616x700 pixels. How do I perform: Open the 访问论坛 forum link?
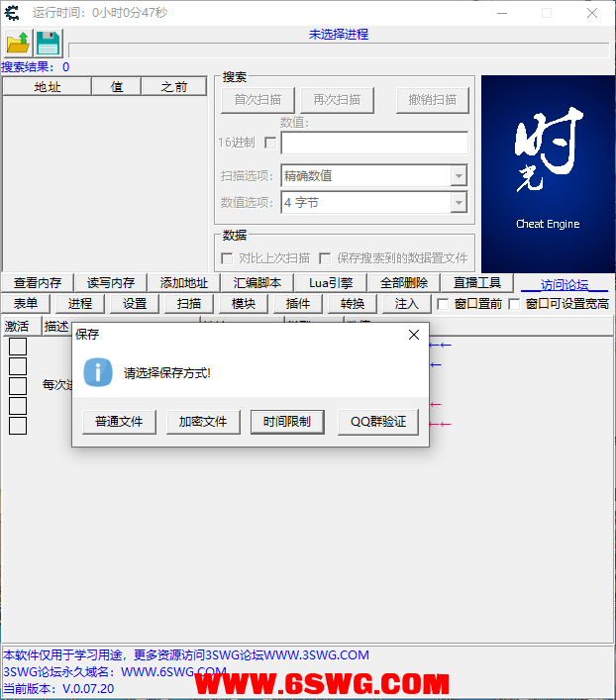click(x=565, y=284)
